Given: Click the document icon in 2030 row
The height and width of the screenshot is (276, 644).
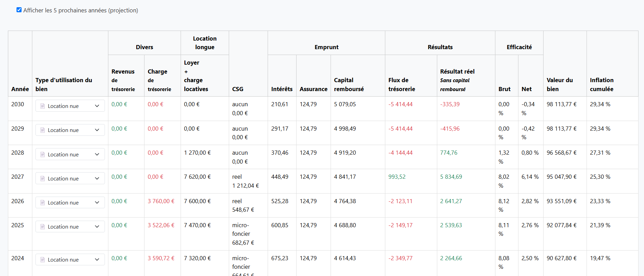Looking at the screenshot, I should tap(43, 106).
